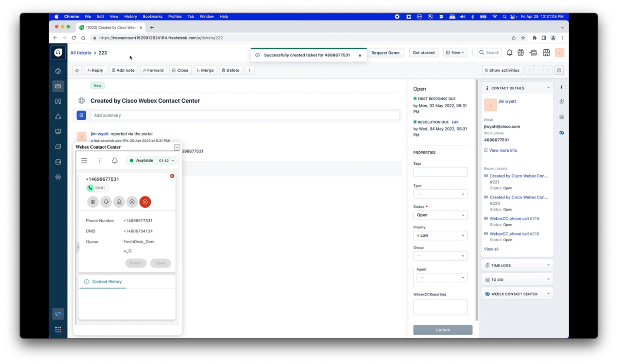
Task: Dismiss the success notification toast
Action: click(360, 55)
